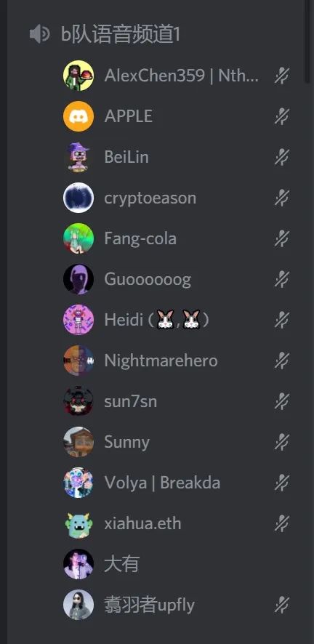Click the username 翥羽者upfly
The image size is (314, 644).
(150, 605)
